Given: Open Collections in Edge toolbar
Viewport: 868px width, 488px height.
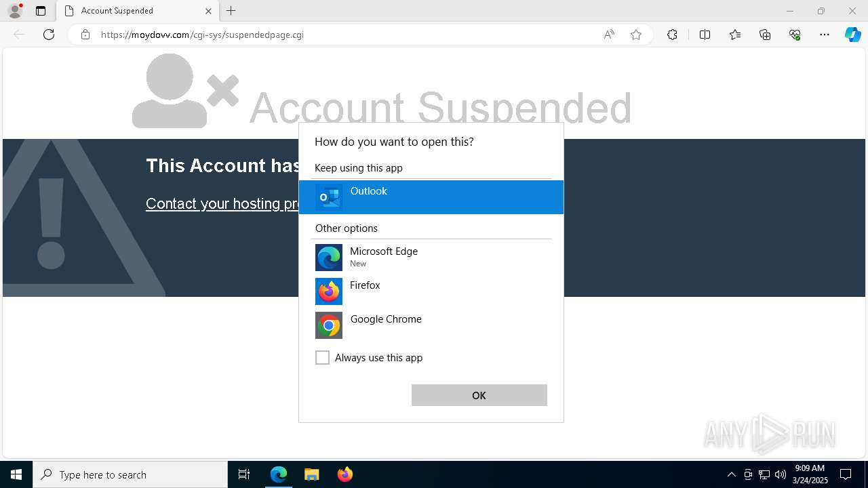Looking at the screenshot, I should click(x=765, y=35).
